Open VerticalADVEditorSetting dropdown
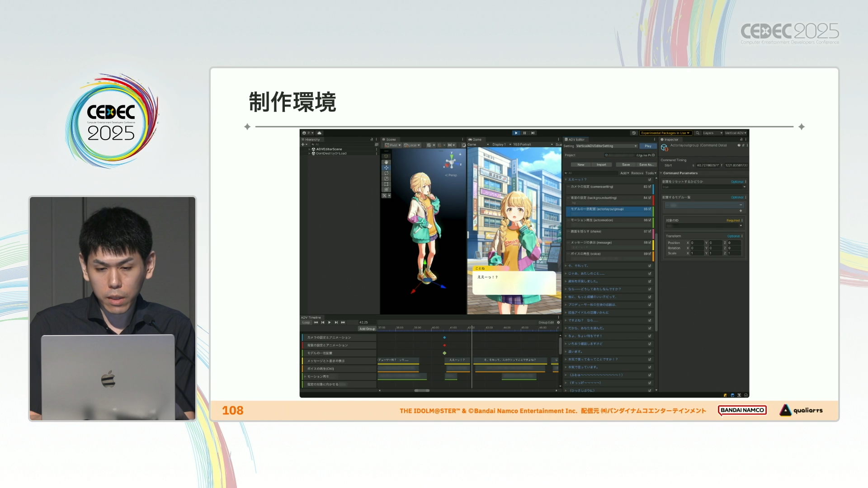 tap(606, 146)
